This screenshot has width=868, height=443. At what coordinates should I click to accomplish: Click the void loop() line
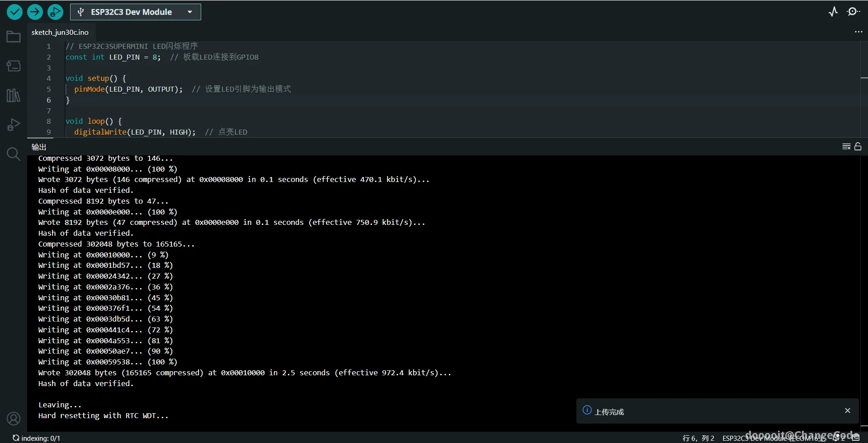[94, 121]
